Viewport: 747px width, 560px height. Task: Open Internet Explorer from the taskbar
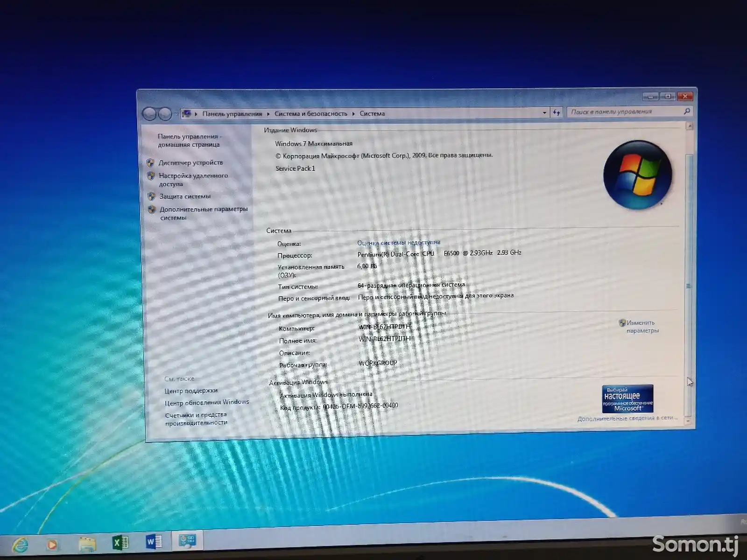[x=20, y=544]
